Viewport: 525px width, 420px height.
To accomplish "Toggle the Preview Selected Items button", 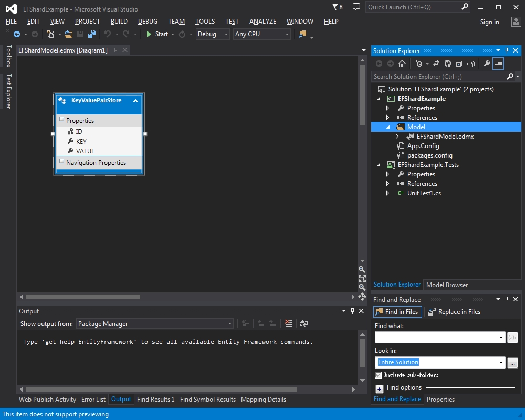I will (x=498, y=64).
